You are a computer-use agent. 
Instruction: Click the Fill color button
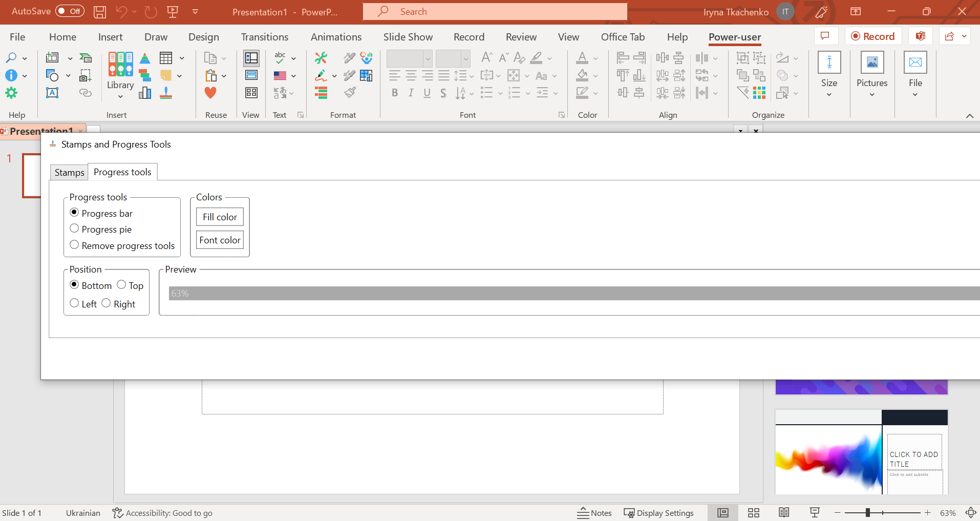(220, 217)
